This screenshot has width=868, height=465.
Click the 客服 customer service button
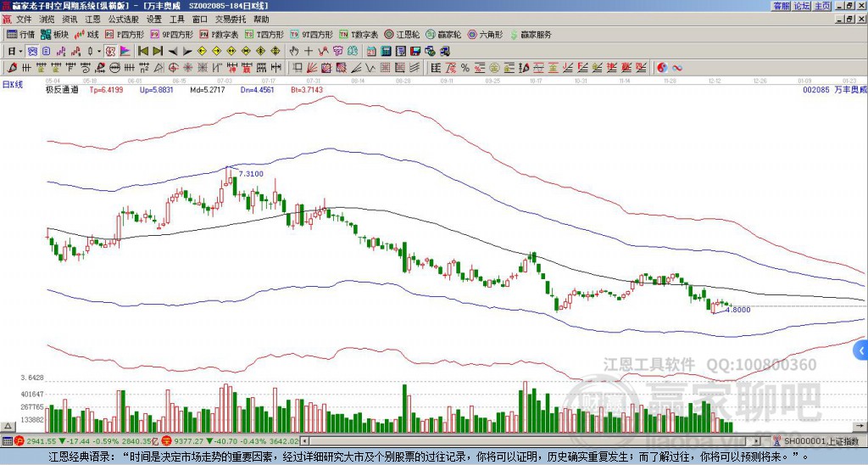click(x=781, y=6)
